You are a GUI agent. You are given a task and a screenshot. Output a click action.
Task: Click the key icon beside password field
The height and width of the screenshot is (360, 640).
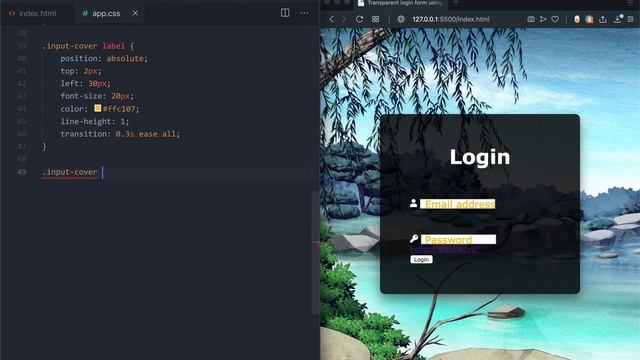(x=414, y=239)
